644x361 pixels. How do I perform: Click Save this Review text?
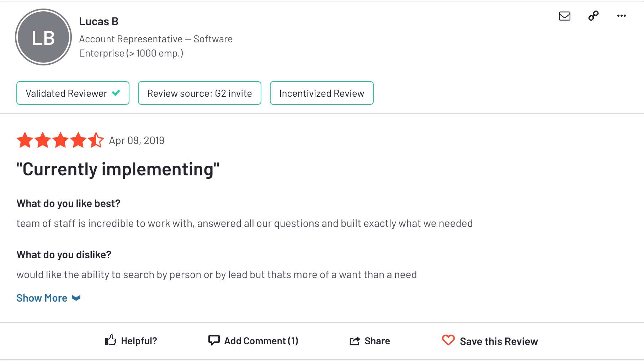point(499,341)
